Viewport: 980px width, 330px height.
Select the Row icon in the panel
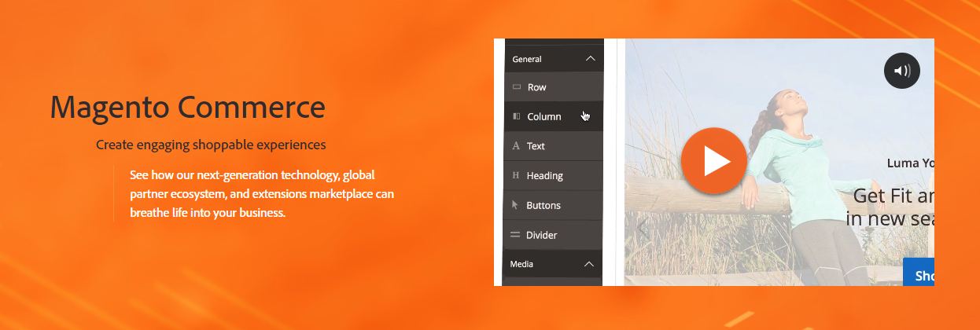tap(517, 87)
